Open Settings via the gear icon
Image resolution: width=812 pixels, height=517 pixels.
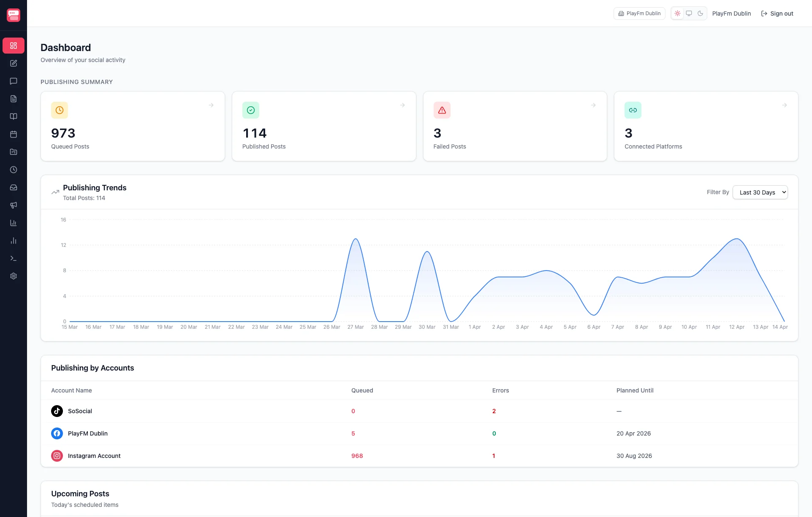click(14, 276)
